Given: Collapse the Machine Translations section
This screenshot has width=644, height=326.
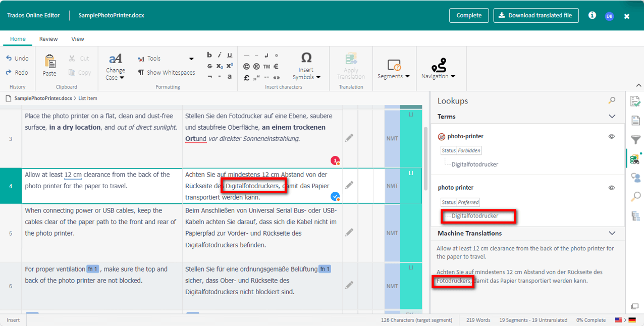Looking at the screenshot, I should [612, 233].
